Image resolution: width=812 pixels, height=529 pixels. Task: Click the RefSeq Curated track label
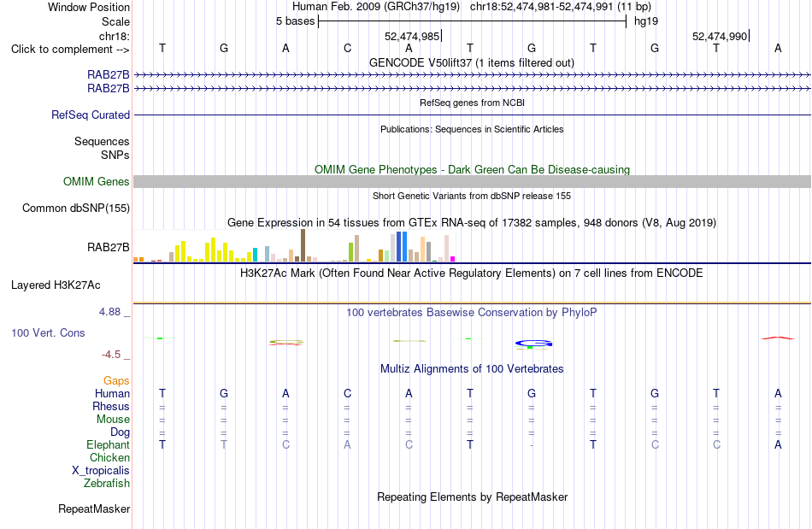[90, 115]
